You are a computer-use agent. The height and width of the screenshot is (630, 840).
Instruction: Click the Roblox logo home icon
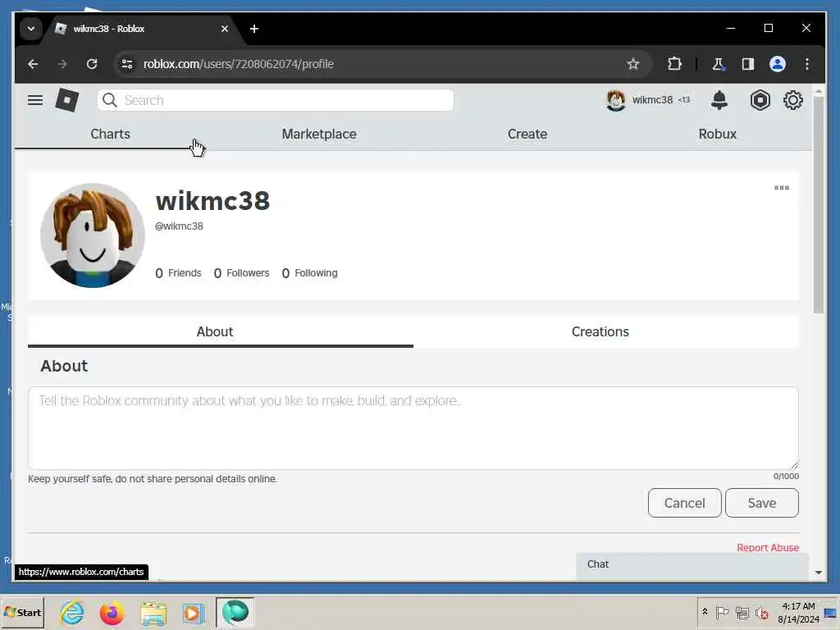coord(67,100)
